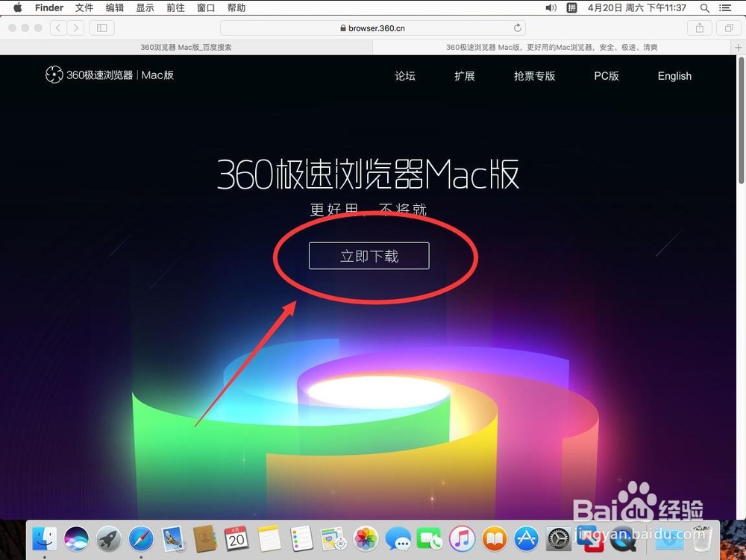This screenshot has height=560, width=746.
Task: Click the 360极速浏览器 Mac版 logo
Action: pyautogui.click(x=110, y=75)
